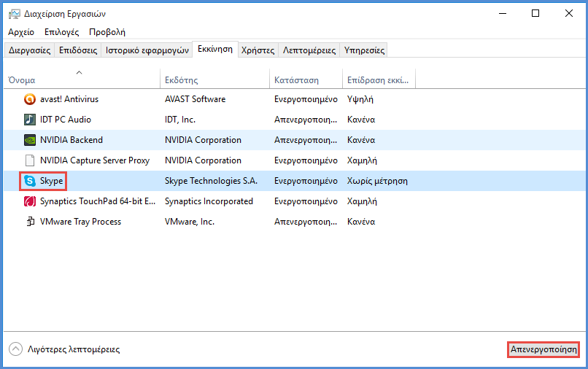Minimize the Task Manager window

503,14
